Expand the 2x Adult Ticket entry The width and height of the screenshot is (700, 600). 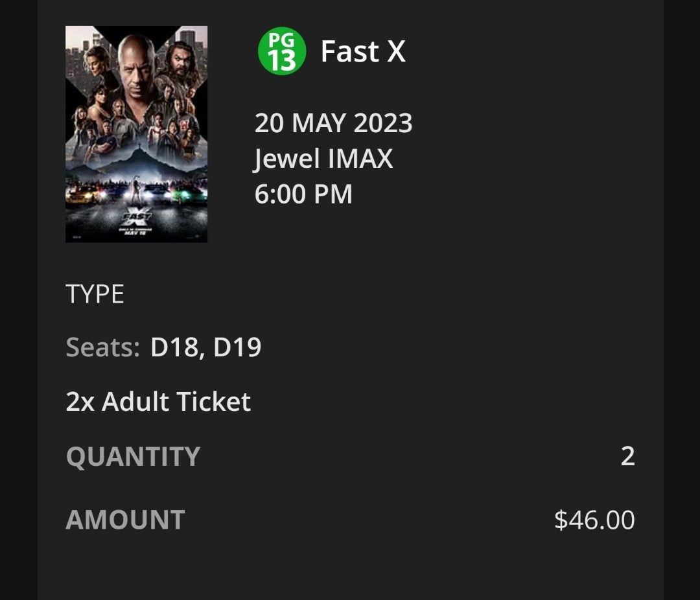coord(157,402)
